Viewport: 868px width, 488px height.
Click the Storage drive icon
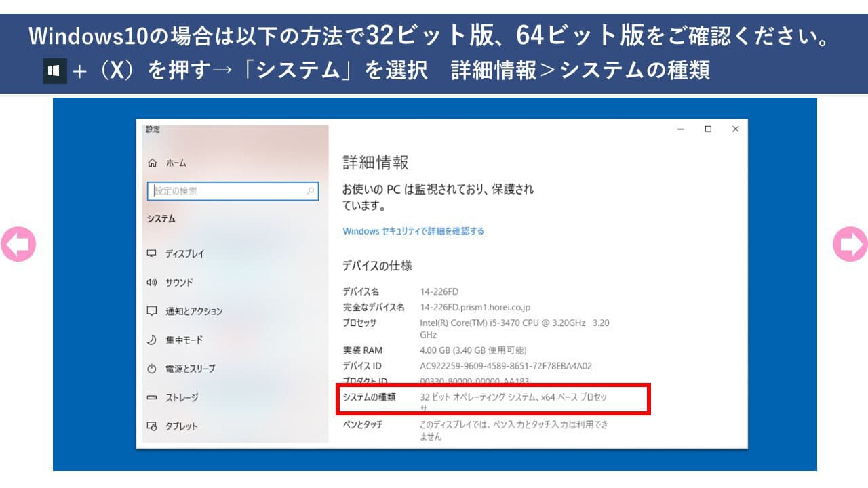click(152, 397)
